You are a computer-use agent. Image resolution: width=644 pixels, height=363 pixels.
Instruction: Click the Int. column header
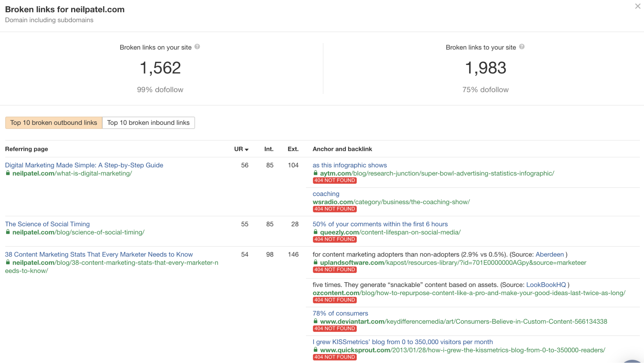pos(269,149)
